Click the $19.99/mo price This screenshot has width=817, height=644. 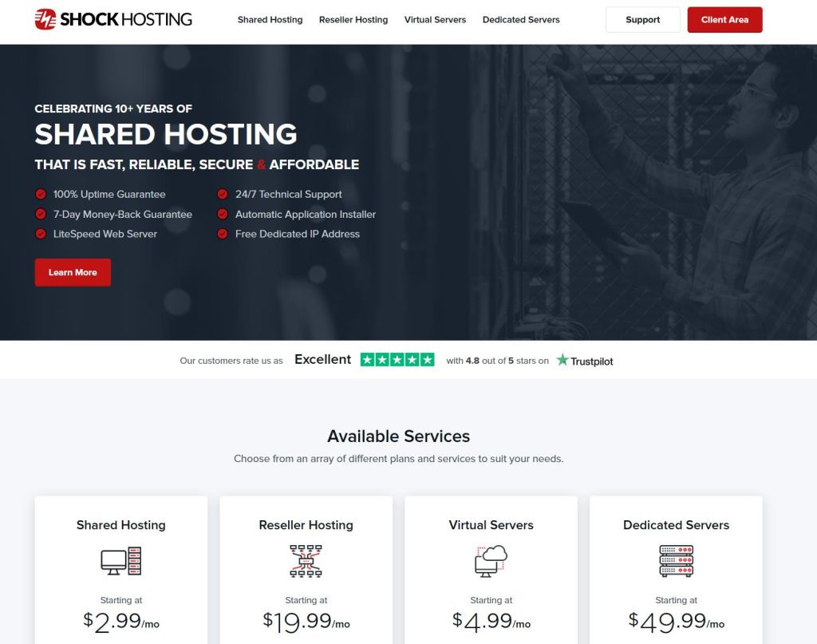[x=306, y=621]
